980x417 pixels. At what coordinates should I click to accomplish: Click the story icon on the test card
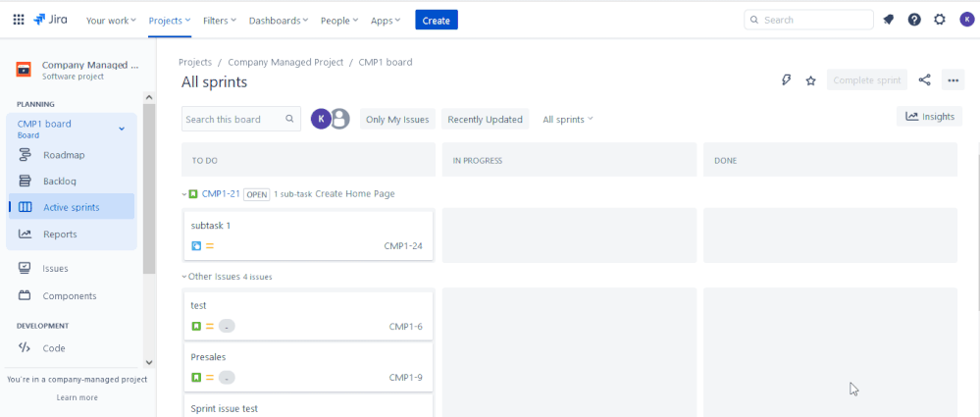click(196, 327)
